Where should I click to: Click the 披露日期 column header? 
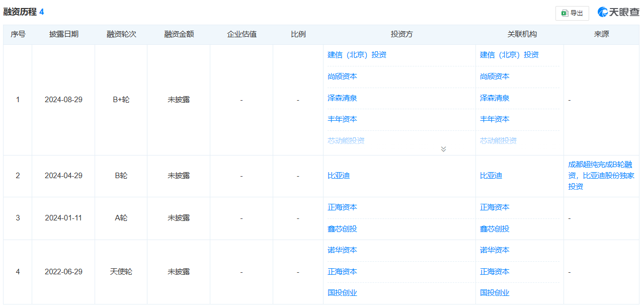coord(64,34)
